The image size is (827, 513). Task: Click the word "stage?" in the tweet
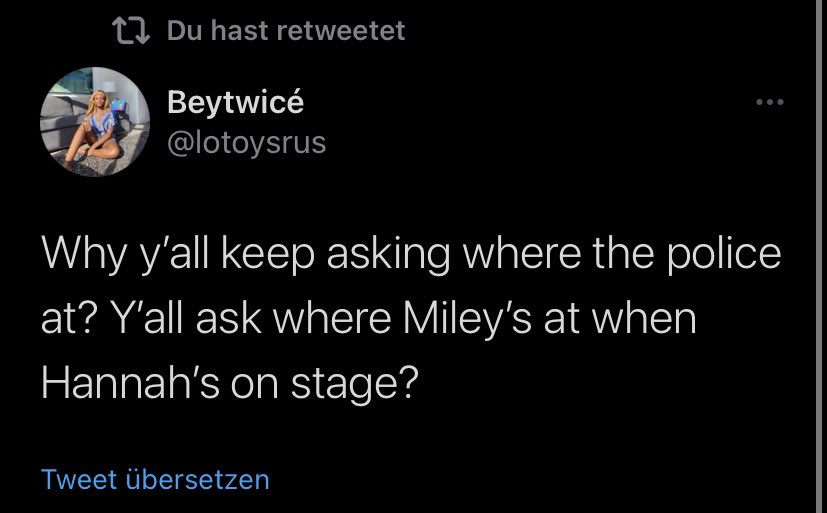tap(355, 385)
